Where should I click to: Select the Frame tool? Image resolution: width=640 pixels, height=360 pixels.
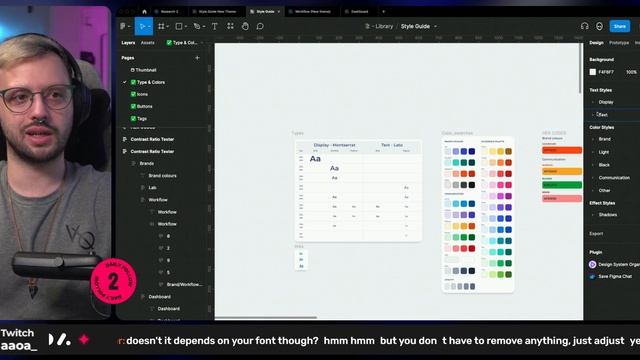point(162,26)
